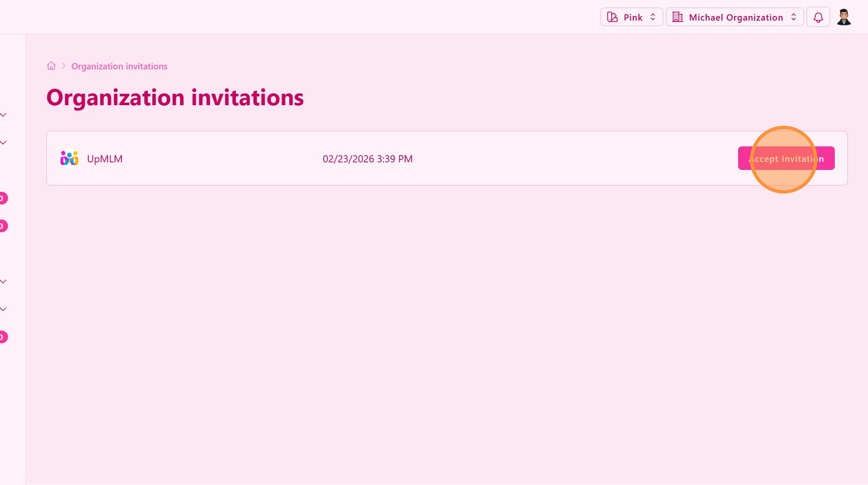
Task: Open the Pink theme dropdown arrows
Action: [653, 17]
